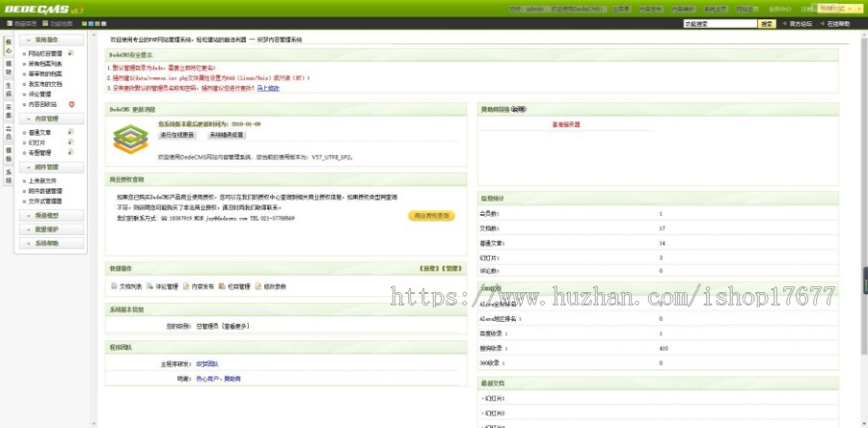Click the 【管理】 quick action link
The height and width of the screenshot is (428, 868).
tap(451, 269)
